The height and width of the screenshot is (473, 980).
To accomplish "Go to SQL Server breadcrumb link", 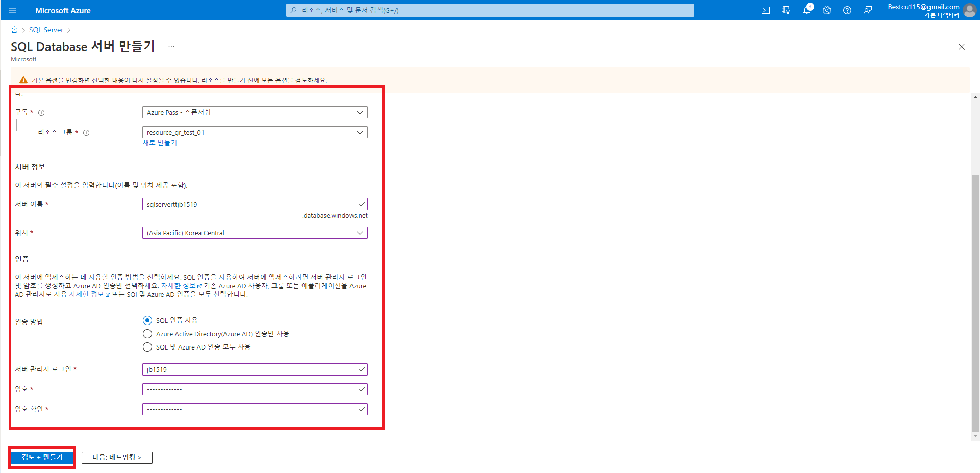I will (46, 30).
